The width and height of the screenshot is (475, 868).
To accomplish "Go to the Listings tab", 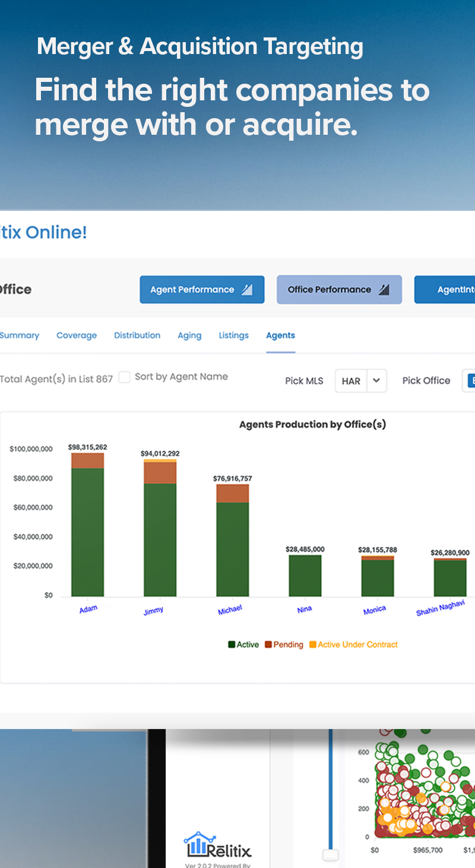I will 233,335.
